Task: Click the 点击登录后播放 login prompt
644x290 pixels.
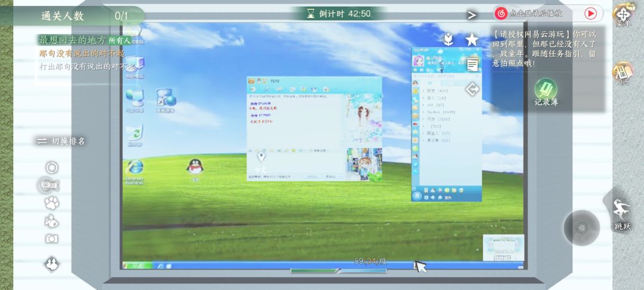Action: coord(535,14)
